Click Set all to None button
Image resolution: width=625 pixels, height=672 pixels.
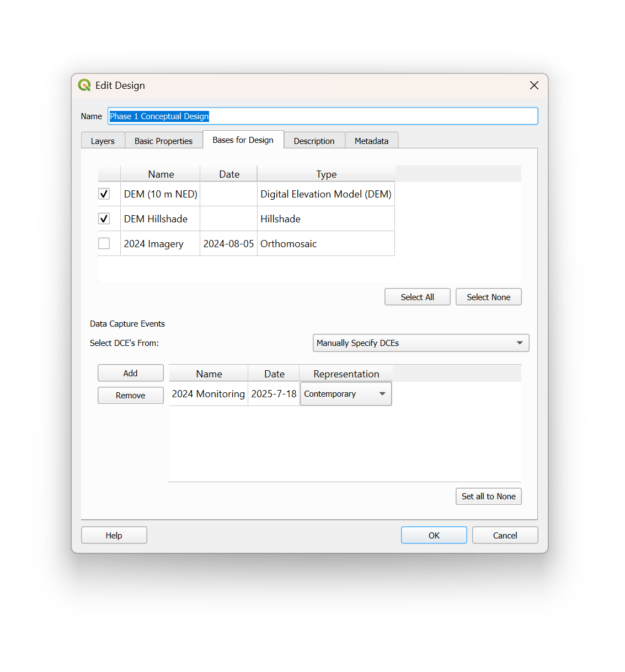[489, 496]
